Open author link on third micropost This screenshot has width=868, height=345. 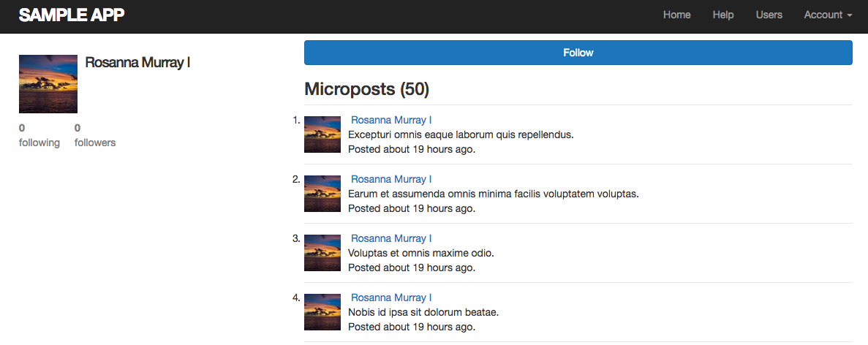tap(391, 238)
